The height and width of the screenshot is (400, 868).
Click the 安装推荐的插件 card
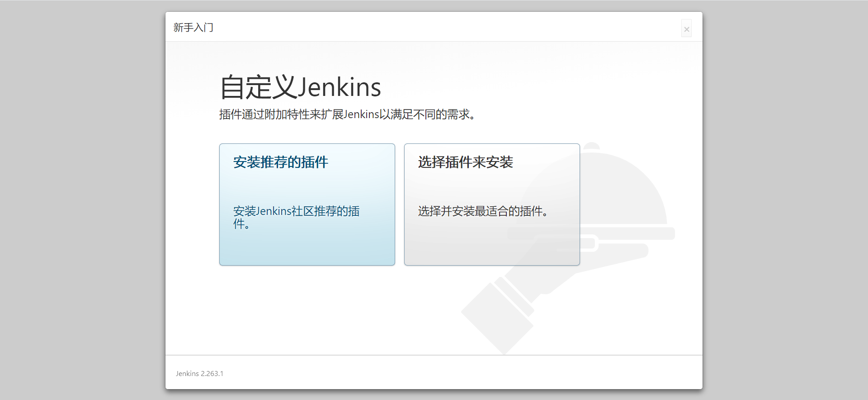tap(307, 205)
